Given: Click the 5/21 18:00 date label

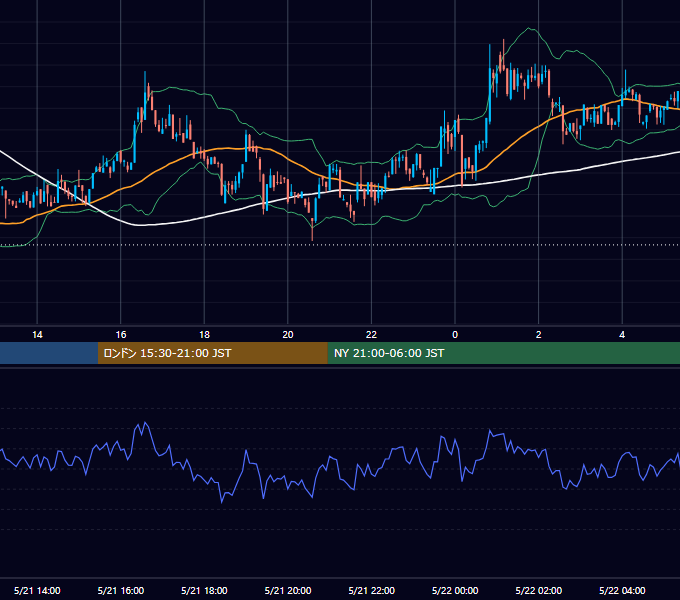Looking at the screenshot, I should tap(204, 590).
